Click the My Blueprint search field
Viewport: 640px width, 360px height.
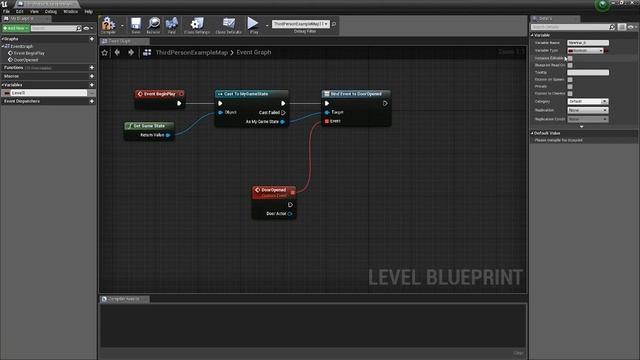[56, 28]
